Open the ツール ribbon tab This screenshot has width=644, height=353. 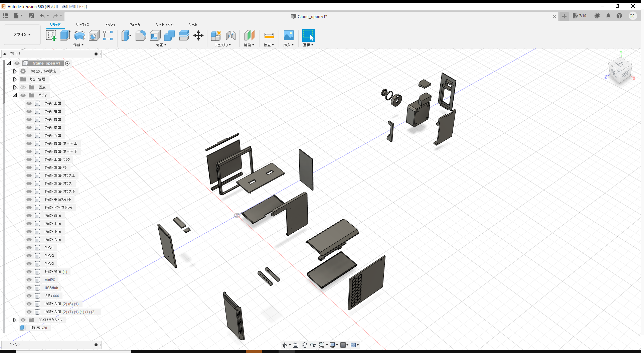193,24
